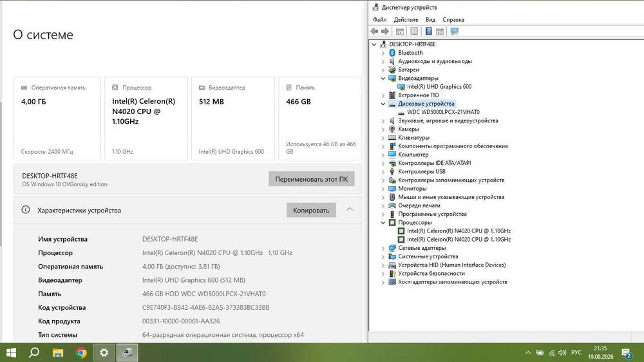This screenshot has height=362, width=644.
Task: Expand Аудиовходы и аудиовыходы category
Action: (x=383, y=62)
